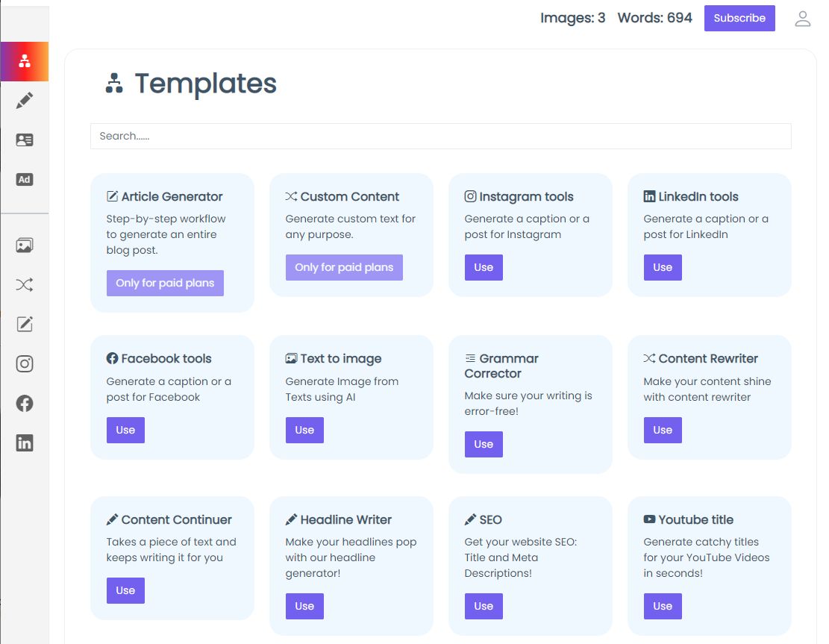Click the Content Rewriter shuffle icon
829x644 pixels.
point(649,358)
